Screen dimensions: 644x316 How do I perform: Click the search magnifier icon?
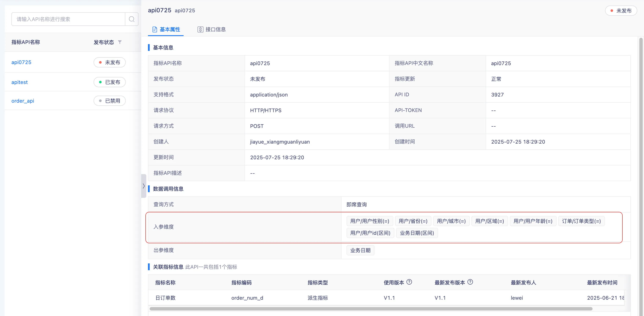pyautogui.click(x=131, y=19)
